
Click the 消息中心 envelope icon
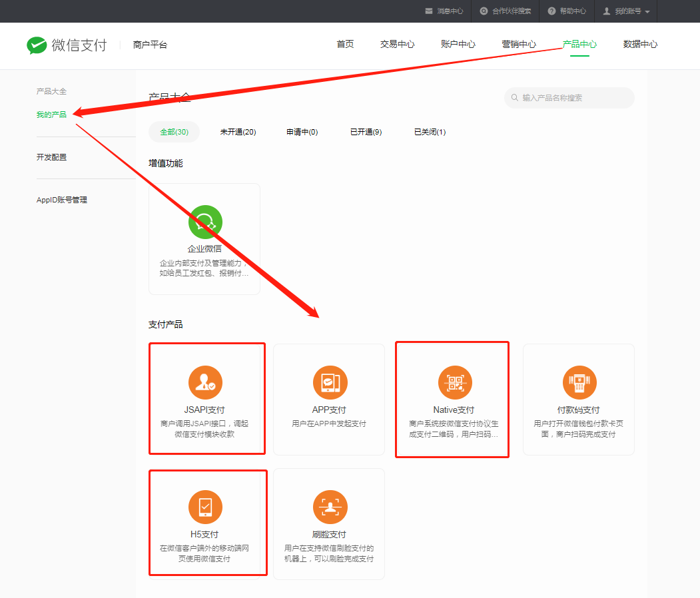click(x=428, y=11)
